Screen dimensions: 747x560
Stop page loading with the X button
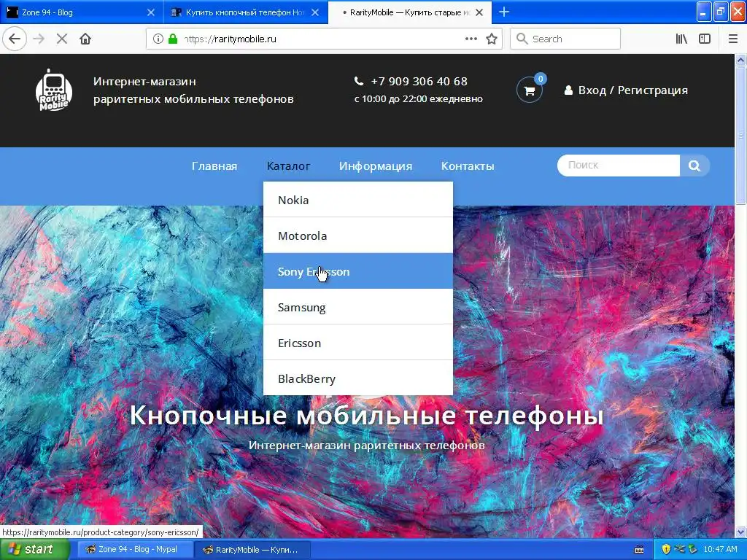pyautogui.click(x=62, y=39)
